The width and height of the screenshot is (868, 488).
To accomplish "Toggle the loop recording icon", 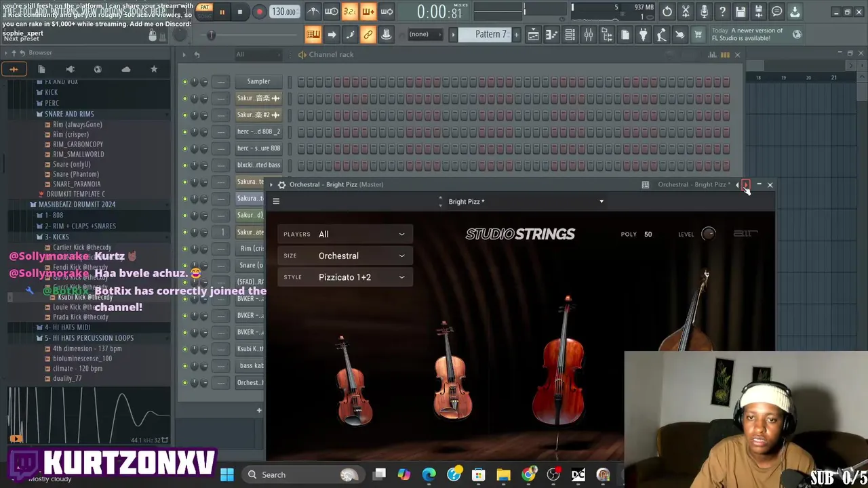I will [x=387, y=12].
